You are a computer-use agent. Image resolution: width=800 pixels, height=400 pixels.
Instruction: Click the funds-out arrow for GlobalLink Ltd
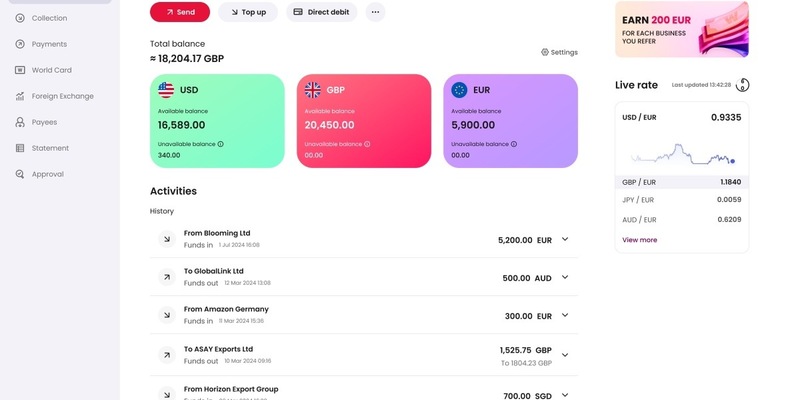click(167, 277)
